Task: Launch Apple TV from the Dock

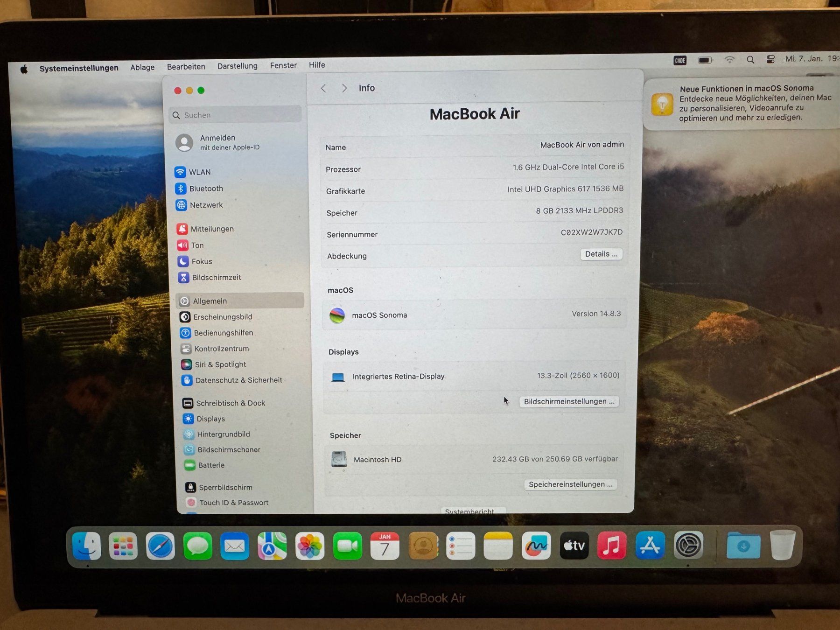Action: click(x=574, y=545)
